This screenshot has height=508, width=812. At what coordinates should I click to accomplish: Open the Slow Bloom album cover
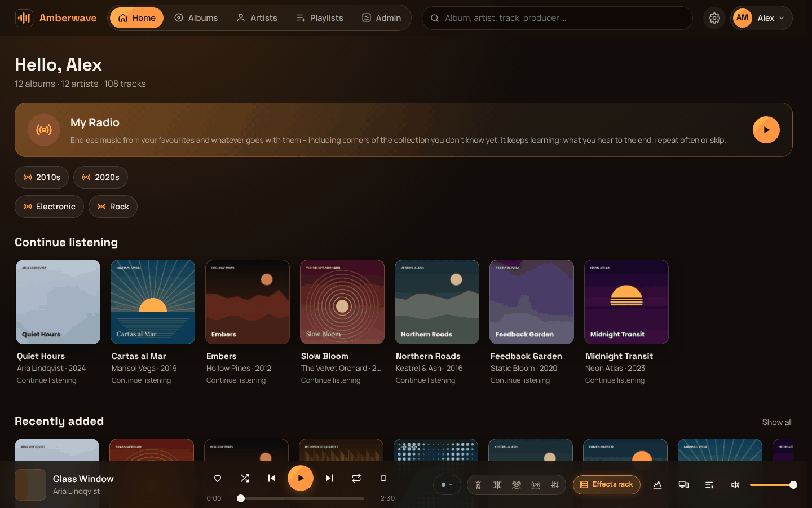tap(342, 302)
